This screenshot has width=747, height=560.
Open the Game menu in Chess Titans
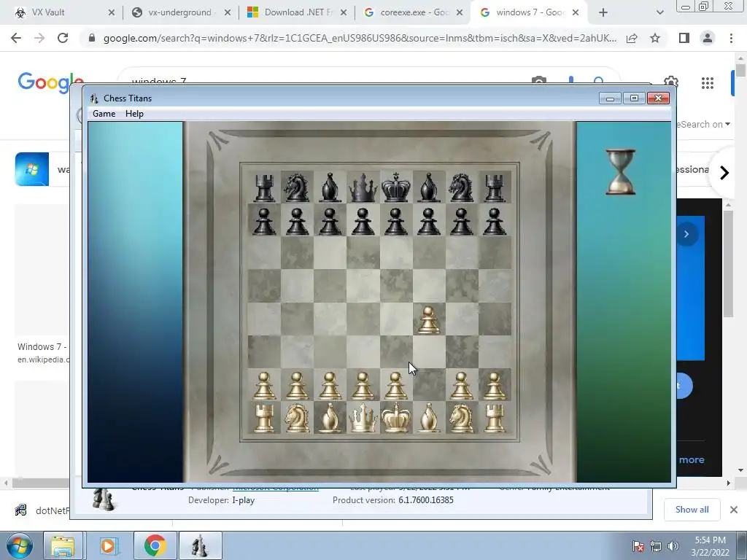pos(104,113)
